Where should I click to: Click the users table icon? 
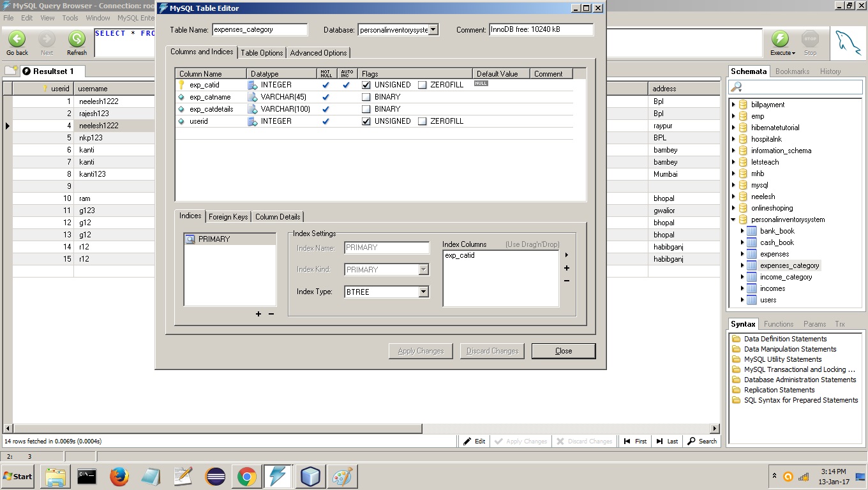click(x=752, y=300)
